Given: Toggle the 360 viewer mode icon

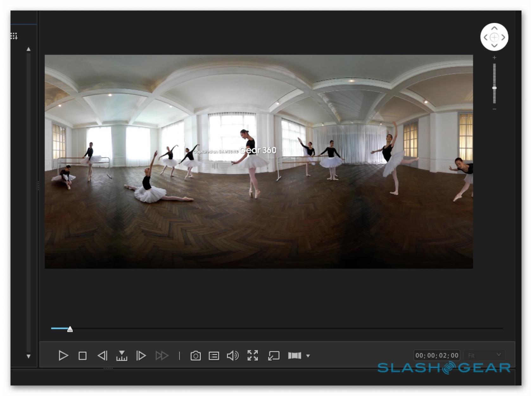Looking at the screenshot, I should tap(294, 356).
